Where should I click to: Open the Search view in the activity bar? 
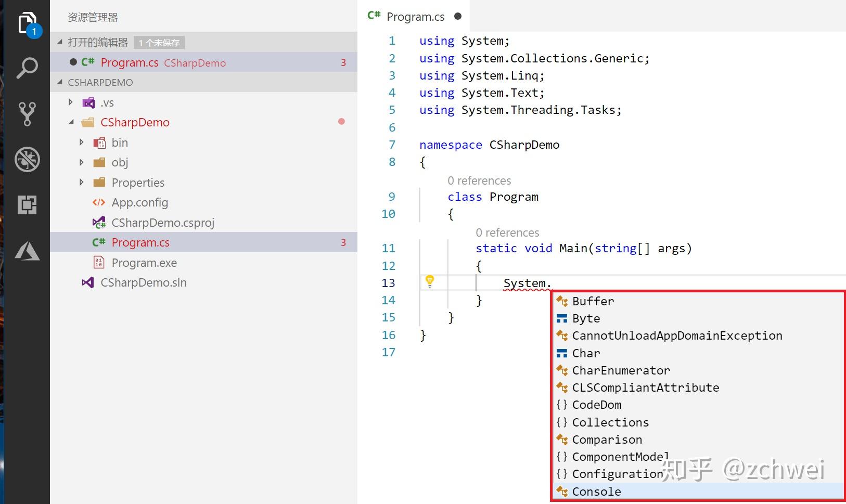pos(27,68)
